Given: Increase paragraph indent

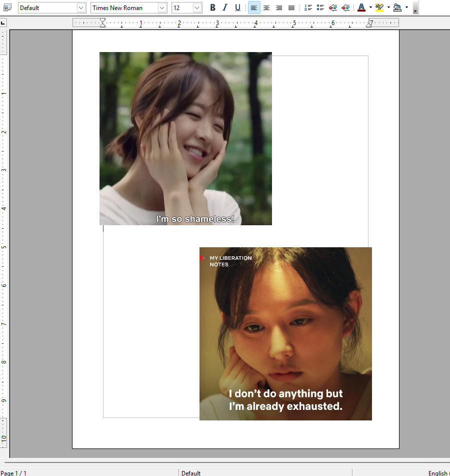Looking at the screenshot, I should point(345,8).
